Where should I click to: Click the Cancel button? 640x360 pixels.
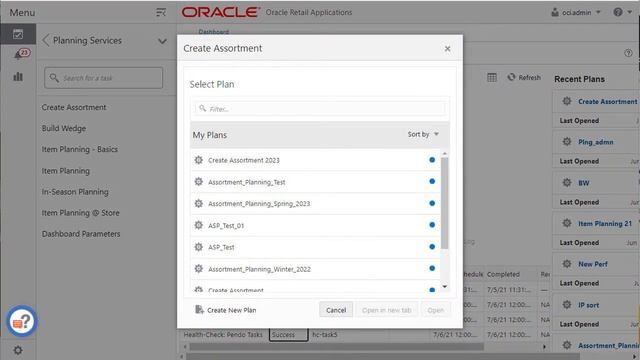click(336, 310)
